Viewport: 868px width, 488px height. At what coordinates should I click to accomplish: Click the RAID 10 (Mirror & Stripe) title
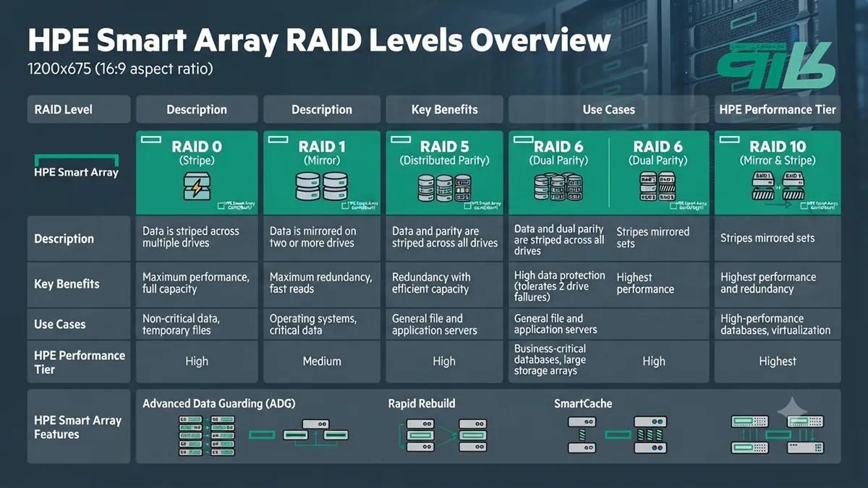pyautogui.click(x=778, y=153)
